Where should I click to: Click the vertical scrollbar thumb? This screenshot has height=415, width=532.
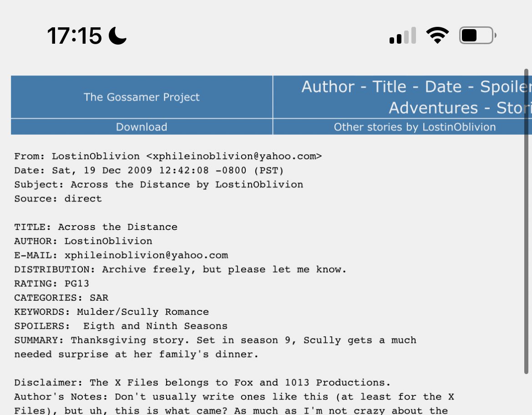526,221
